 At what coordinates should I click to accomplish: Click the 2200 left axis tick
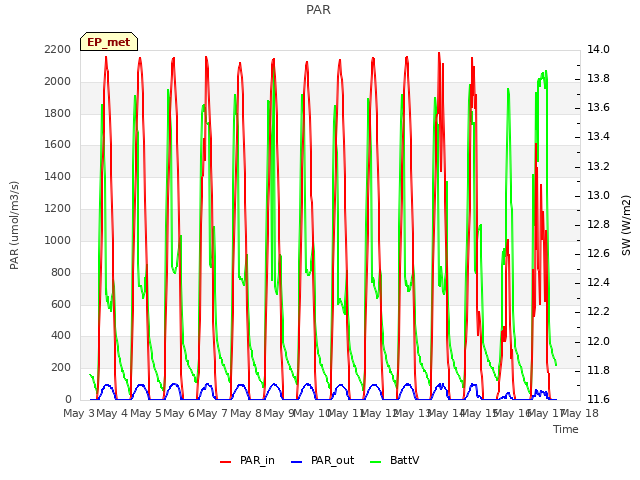click(58, 49)
